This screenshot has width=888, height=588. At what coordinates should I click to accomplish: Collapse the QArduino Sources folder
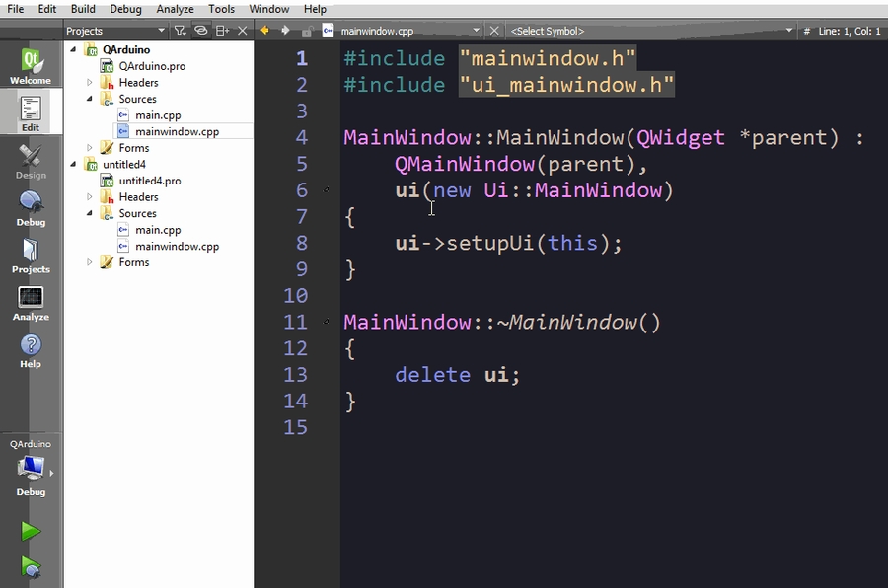[x=90, y=99]
